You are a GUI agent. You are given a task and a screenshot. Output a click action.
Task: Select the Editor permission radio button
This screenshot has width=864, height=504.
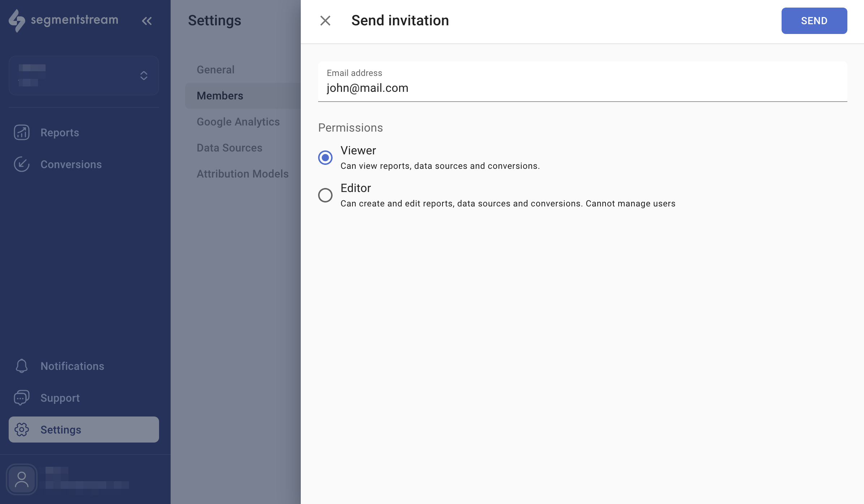click(325, 195)
